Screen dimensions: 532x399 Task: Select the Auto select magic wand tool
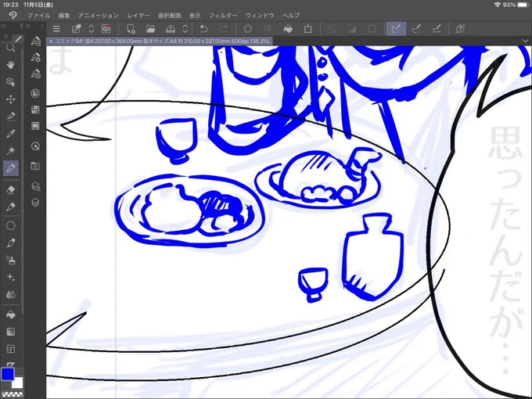tap(10, 150)
